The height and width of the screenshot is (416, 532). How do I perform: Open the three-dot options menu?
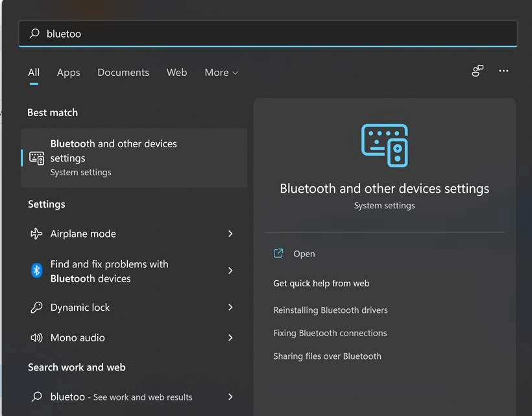coord(503,71)
